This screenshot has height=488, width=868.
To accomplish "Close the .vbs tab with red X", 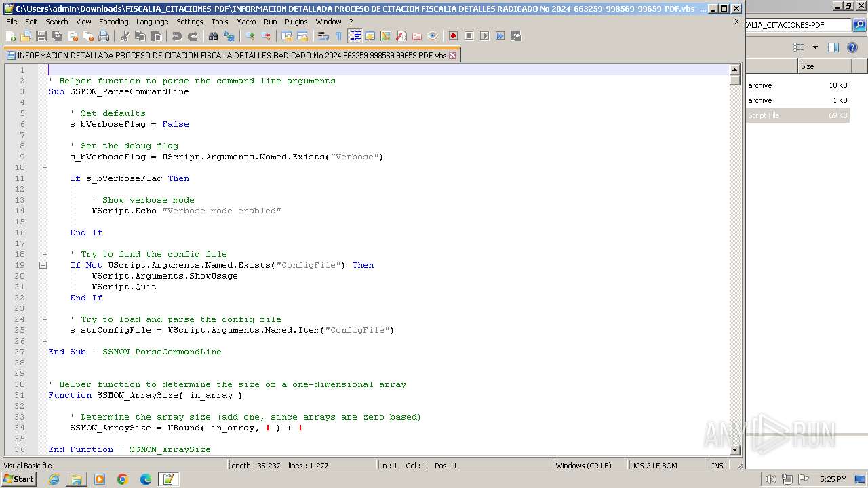I will coord(453,56).
